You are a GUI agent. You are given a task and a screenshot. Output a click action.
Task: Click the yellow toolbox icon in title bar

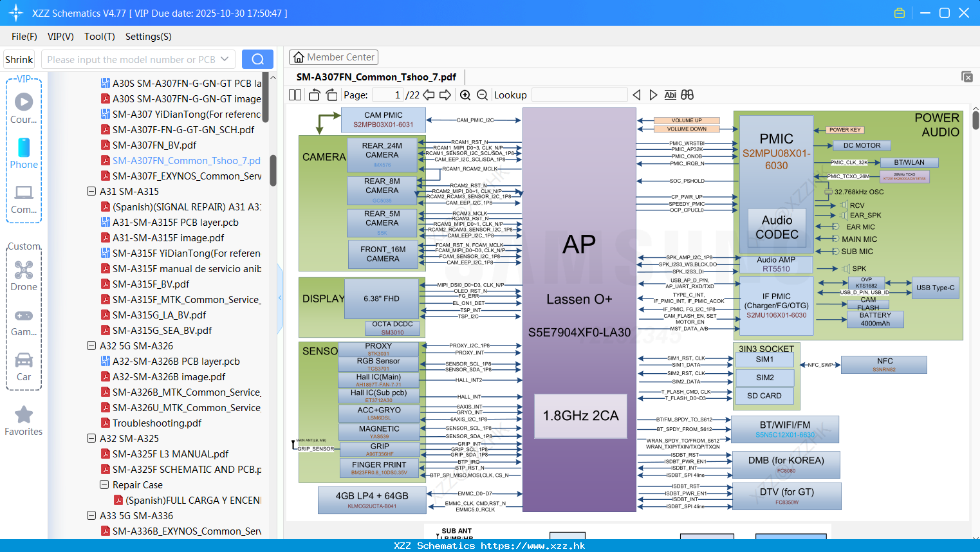tap(900, 13)
